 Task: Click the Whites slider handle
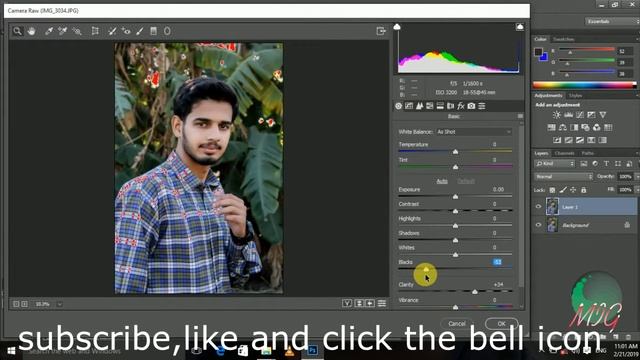pyautogui.click(x=456, y=255)
